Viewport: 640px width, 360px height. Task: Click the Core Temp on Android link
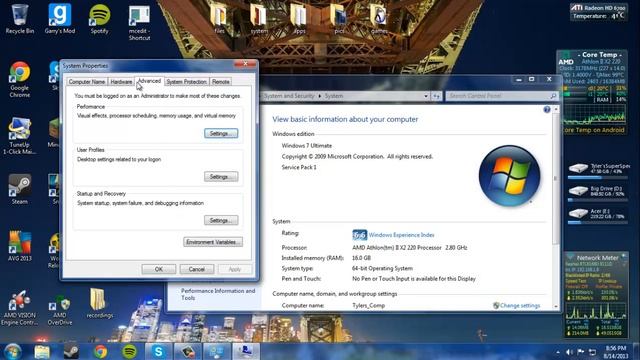[x=594, y=130]
